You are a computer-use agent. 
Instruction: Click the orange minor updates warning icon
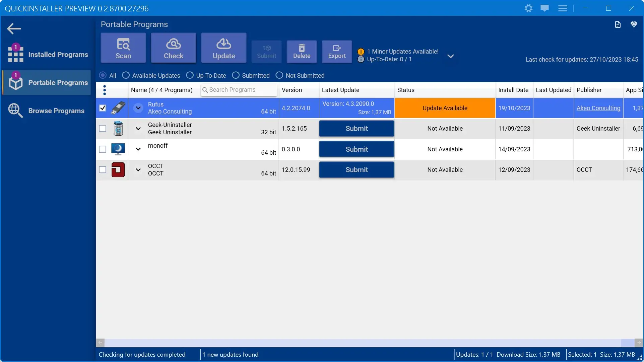coord(361,52)
